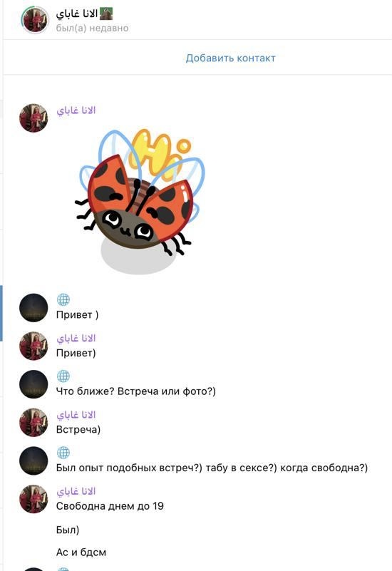Click the "был(а) недавно" status text
392x571 pixels.
pyautogui.click(x=92, y=28)
